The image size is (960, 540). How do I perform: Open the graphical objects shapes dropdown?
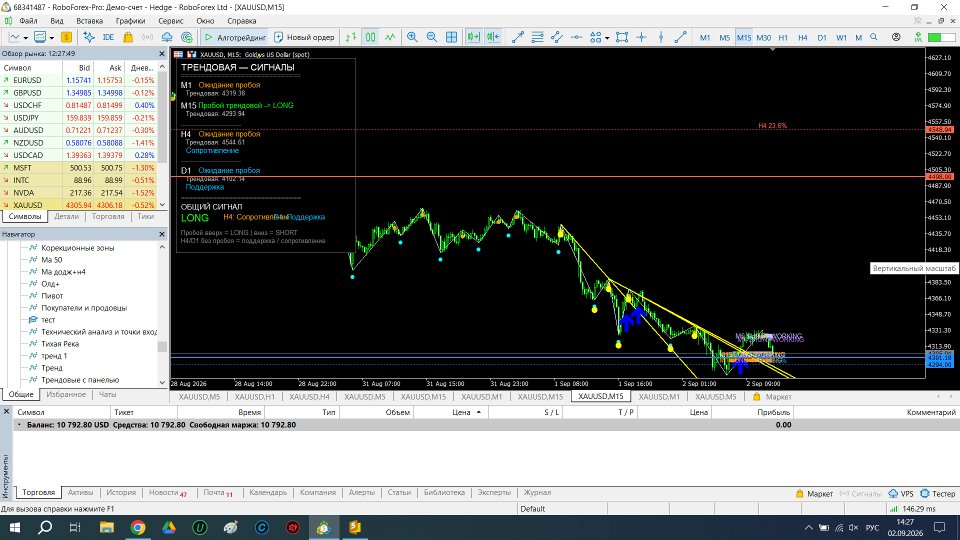tap(607, 38)
